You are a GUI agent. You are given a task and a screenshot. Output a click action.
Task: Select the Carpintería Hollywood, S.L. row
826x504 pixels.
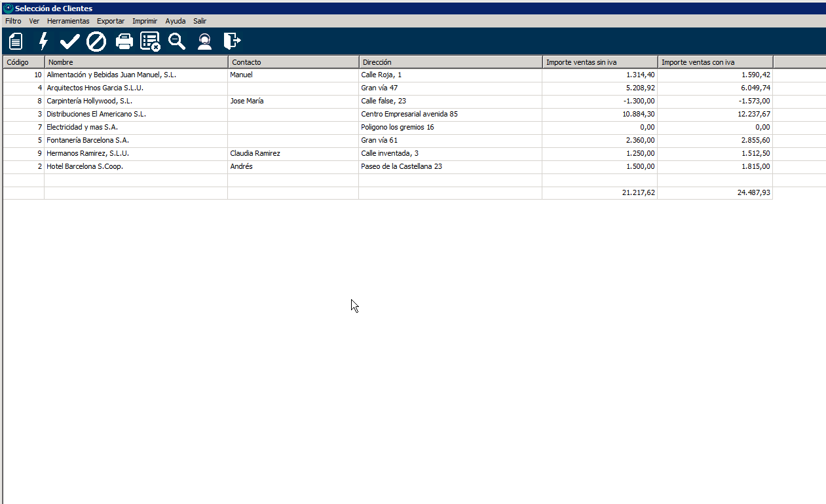[90, 101]
